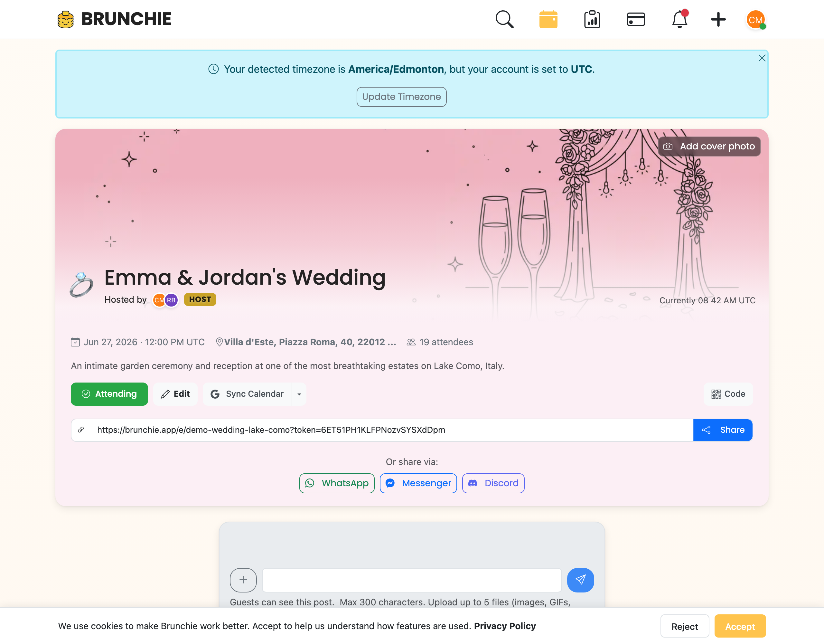The image size is (824, 644).
Task: Click the plus attachment button in post box
Action: (x=243, y=580)
